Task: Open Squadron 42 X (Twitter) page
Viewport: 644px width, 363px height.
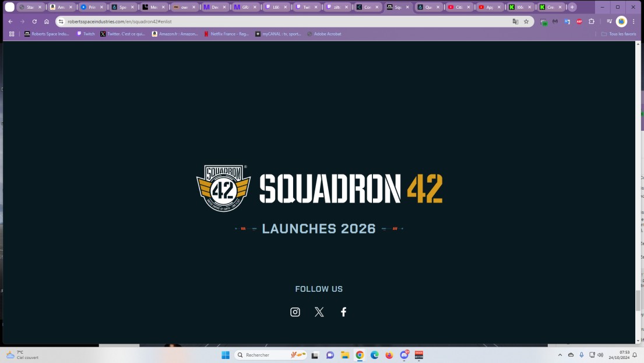Action: click(x=319, y=312)
